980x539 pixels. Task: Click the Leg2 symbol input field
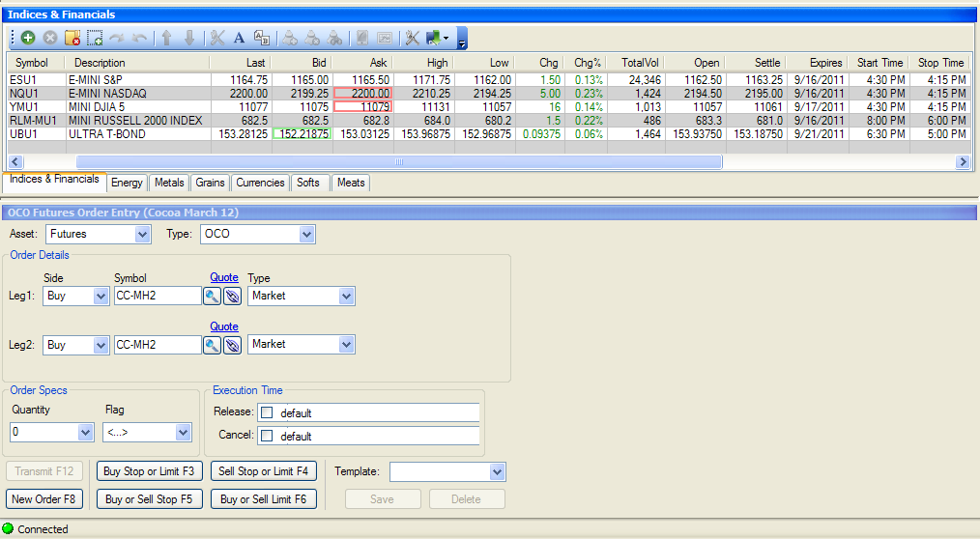point(158,345)
